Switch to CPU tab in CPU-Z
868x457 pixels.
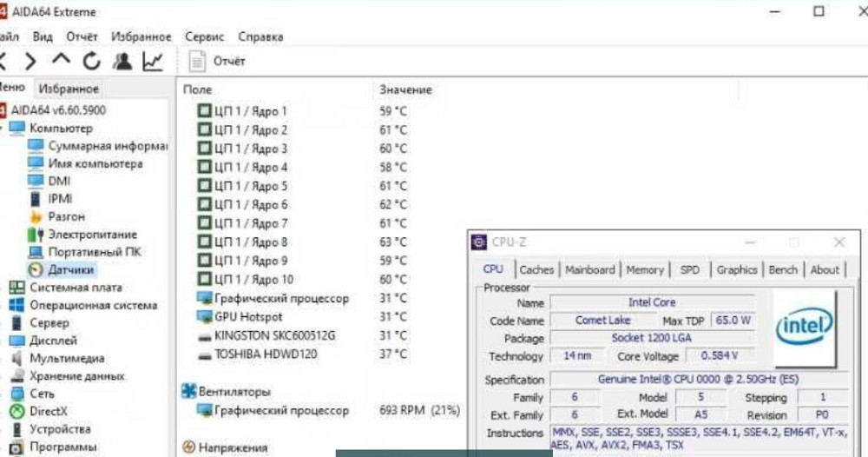(x=493, y=269)
